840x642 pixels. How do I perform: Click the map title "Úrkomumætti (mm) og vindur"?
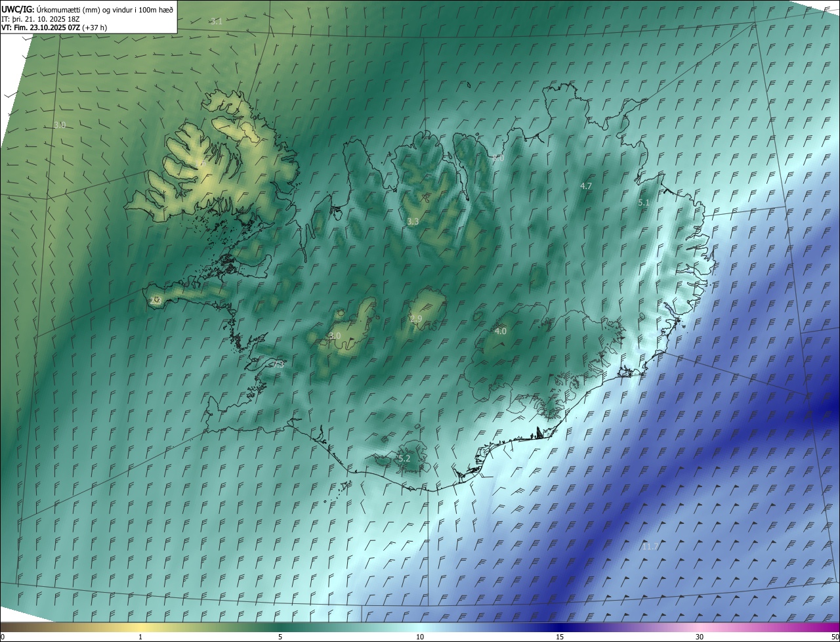pyautogui.click(x=83, y=9)
